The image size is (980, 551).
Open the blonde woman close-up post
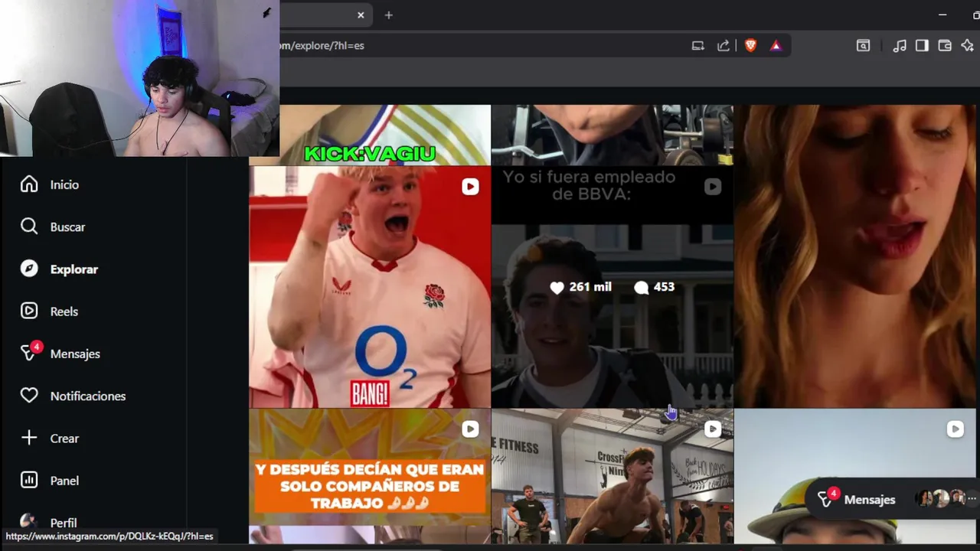click(855, 256)
